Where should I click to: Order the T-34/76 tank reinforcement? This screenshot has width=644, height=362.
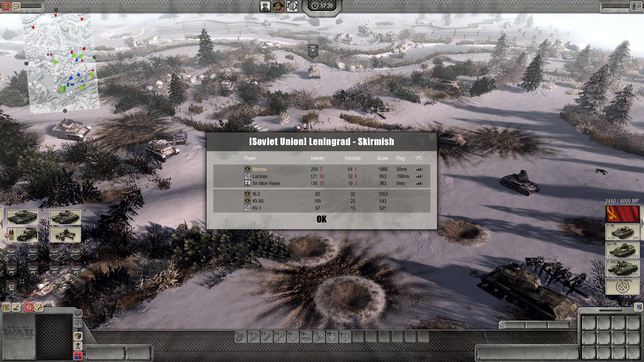point(622,268)
